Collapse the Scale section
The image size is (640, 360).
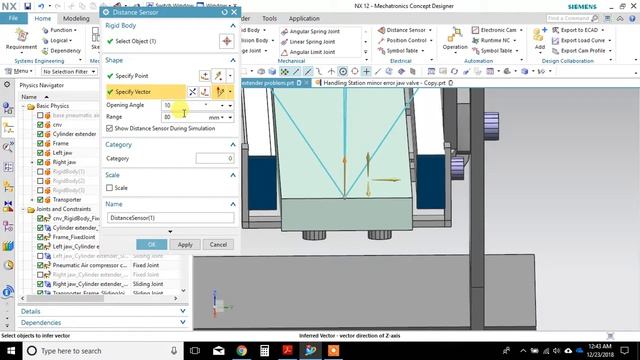(233, 175)
